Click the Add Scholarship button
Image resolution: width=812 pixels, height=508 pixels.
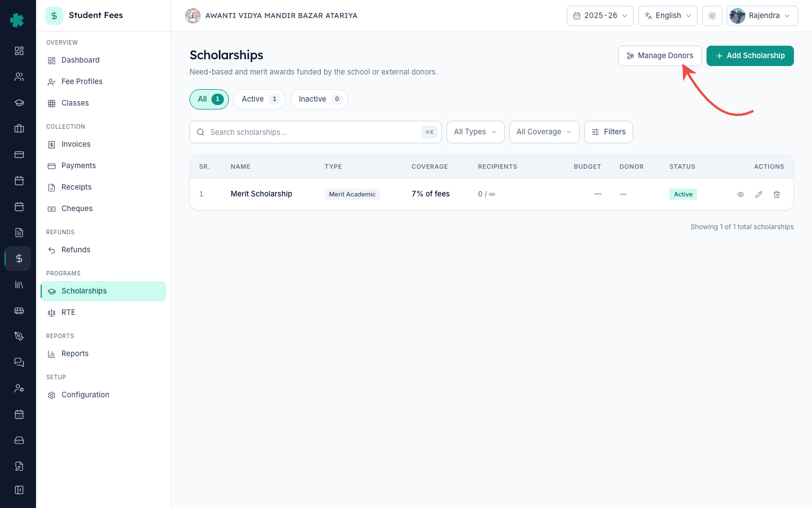(x=750, y=56)
